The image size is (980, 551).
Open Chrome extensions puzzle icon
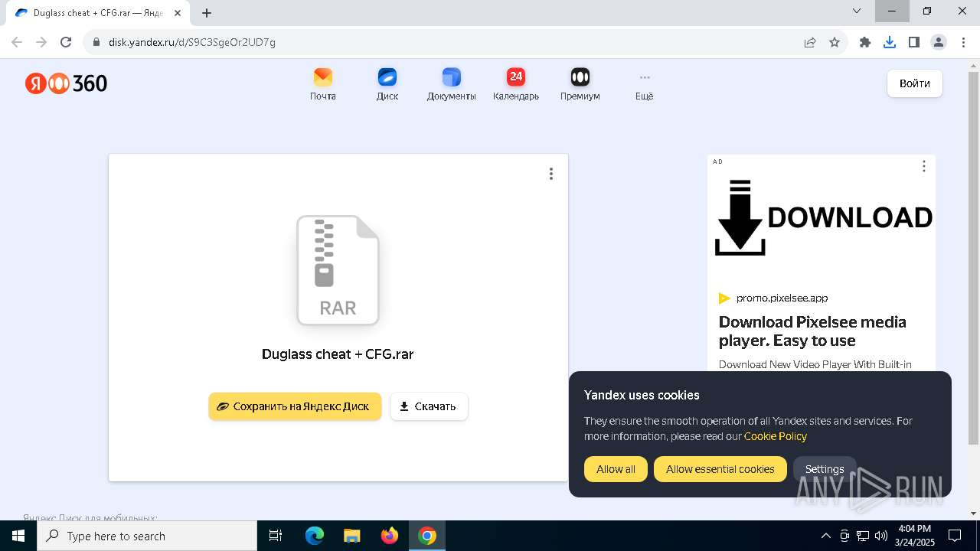click(865, 42)
